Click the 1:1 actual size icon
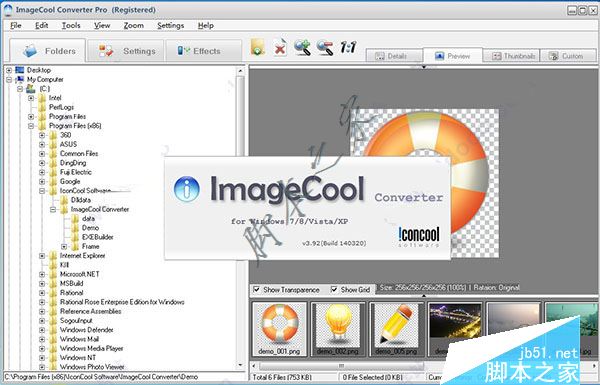The height and width of the screenshot is (385, 600). 348,47
